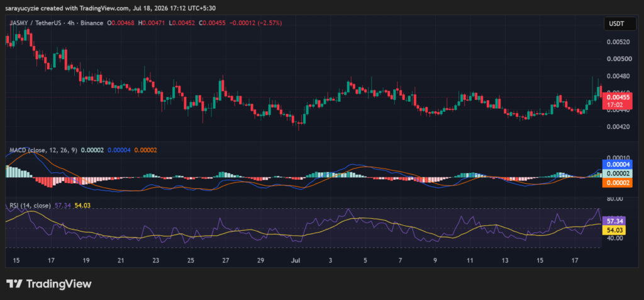Click the low value L0.00452

[x=182, y=23]
